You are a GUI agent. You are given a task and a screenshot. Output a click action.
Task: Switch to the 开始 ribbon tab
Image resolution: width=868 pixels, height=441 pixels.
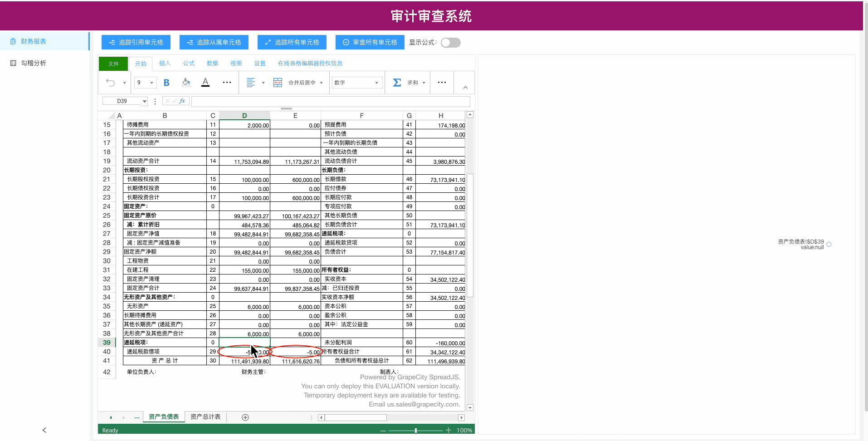tap(141, 64)
